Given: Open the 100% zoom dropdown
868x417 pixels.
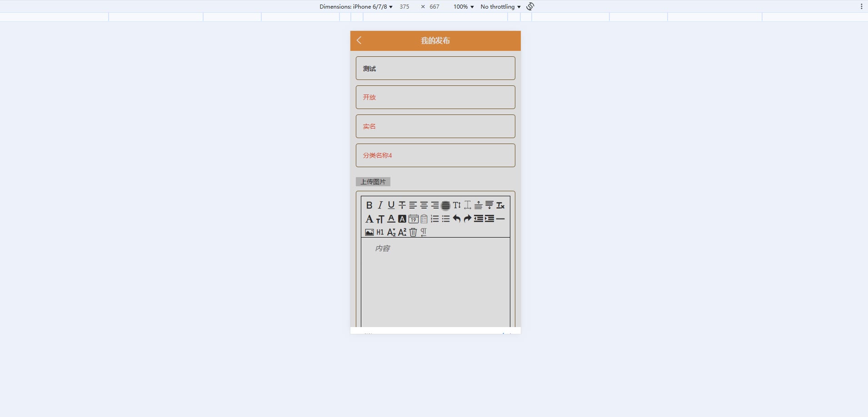Looking at the screenshot, I should click(x=464, y=6).
